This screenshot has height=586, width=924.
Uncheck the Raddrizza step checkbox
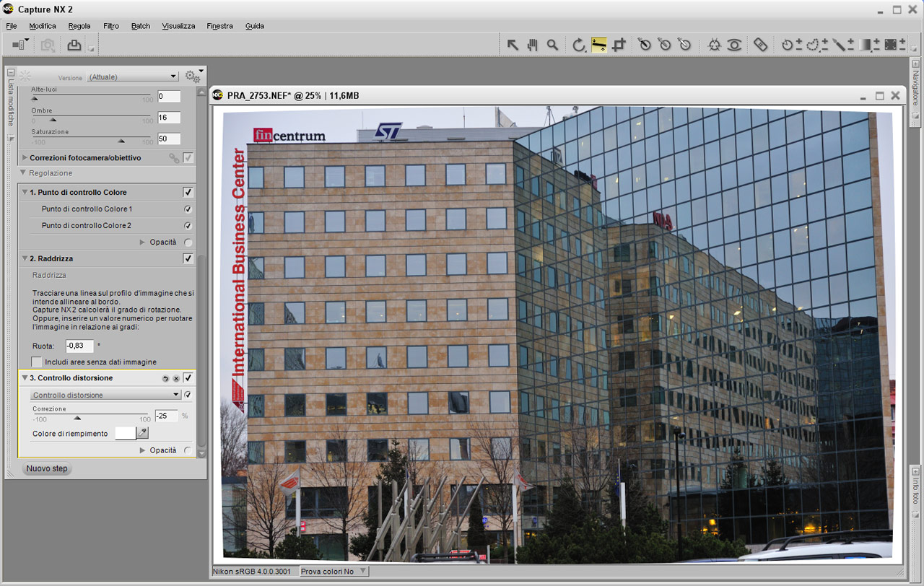click(x=188, y=258)
